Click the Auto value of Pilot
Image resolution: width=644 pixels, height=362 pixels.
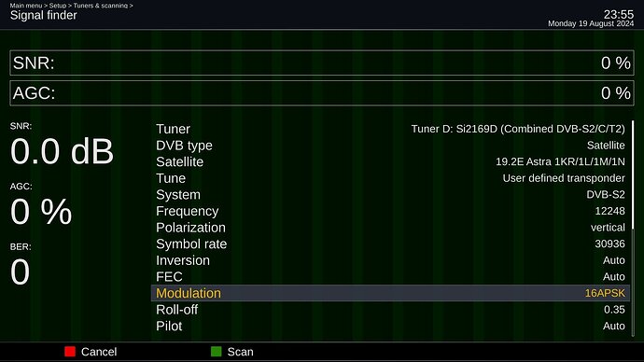tap(613, 326)
